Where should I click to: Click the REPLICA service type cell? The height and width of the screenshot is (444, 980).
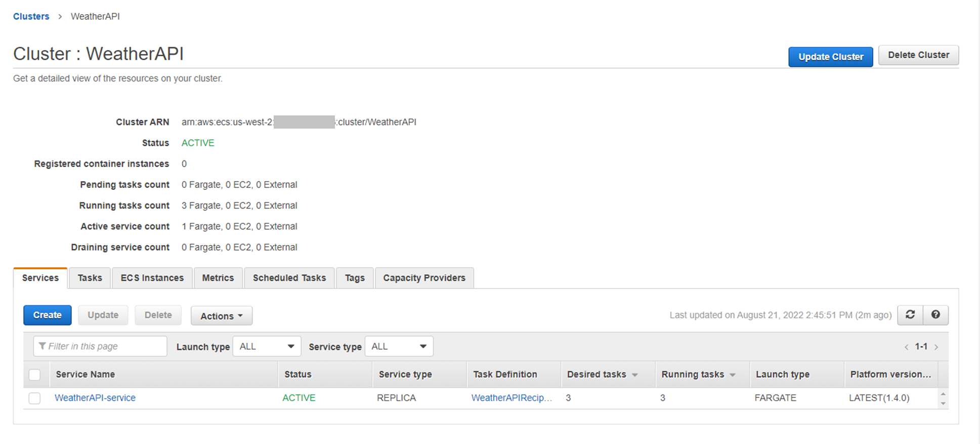point(396,398)
